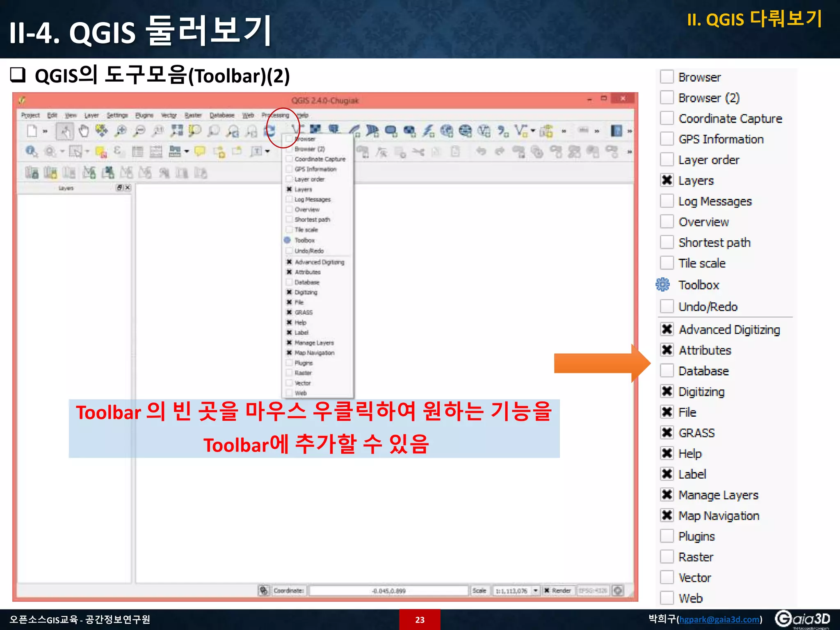Open the Scale value dropdown
This screenshot has height=630, width=840.
(x=536, y=591)
